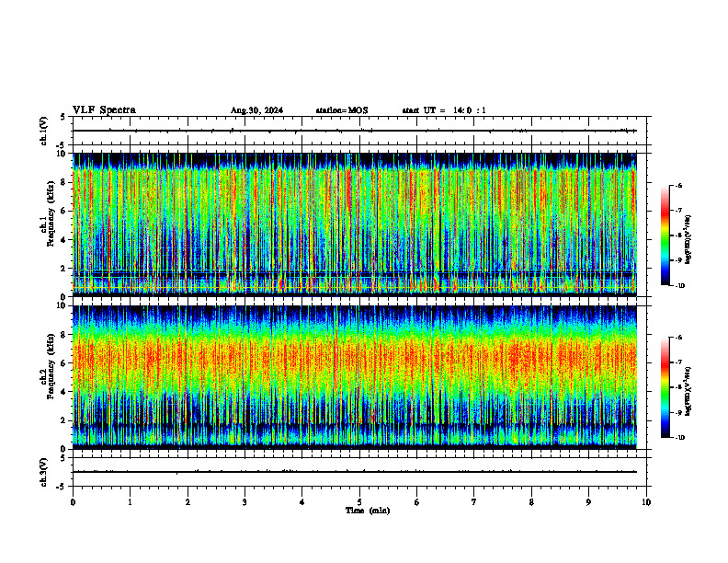The width and height of the screenshot is (728, 563).
Task: Click the '-10' label on ch.1 colorbar
Action: pyautogui.click(x=679, y=286)
